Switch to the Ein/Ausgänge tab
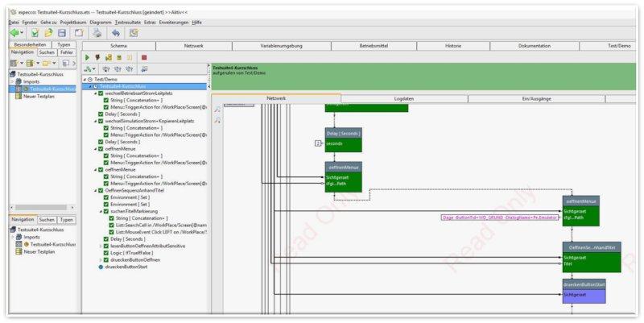Screen dimensions: 644x323 click(x=536, y=99)
